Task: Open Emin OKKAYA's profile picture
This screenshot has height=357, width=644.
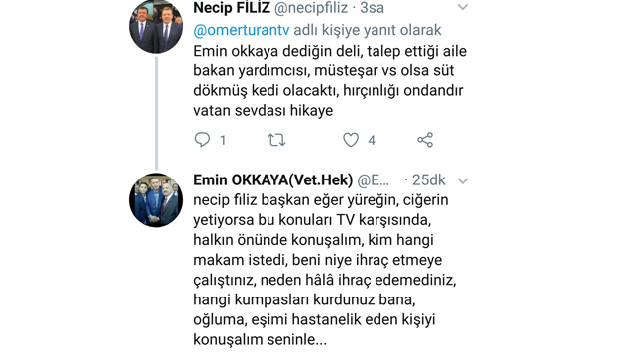Action: 157,200
